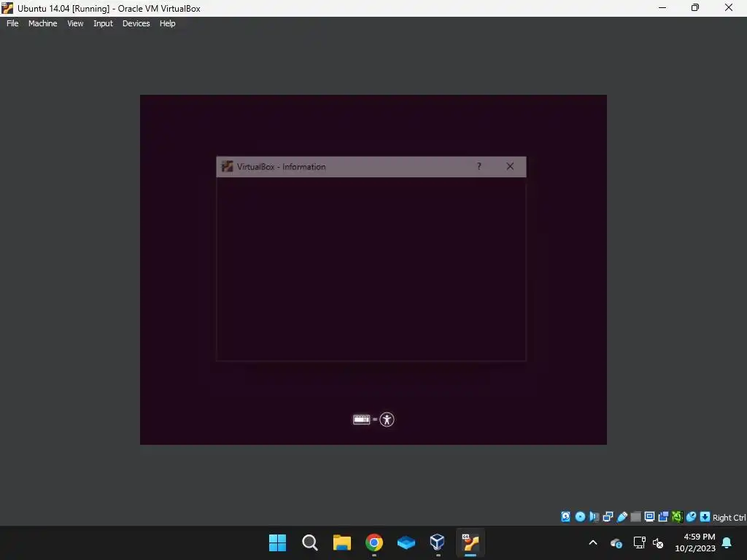This screenshot has width=747, height=560.
Task: Click the muted volume tray icon
Action: 658,542
